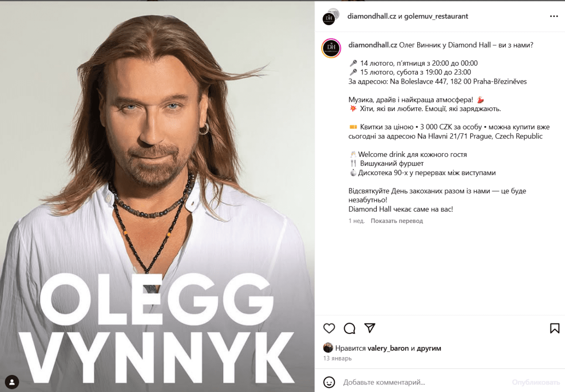Open the diamondhall.cz username in caption
The width and height of the screenshot is (565, 392).
373,45
